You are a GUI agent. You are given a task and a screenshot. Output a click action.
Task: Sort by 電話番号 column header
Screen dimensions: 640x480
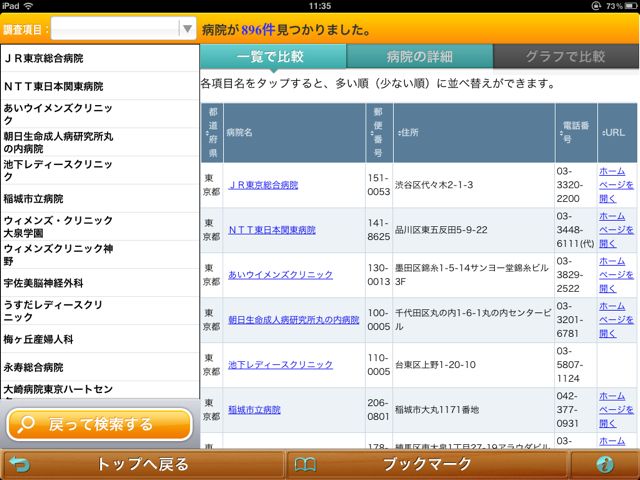[576, 133]
